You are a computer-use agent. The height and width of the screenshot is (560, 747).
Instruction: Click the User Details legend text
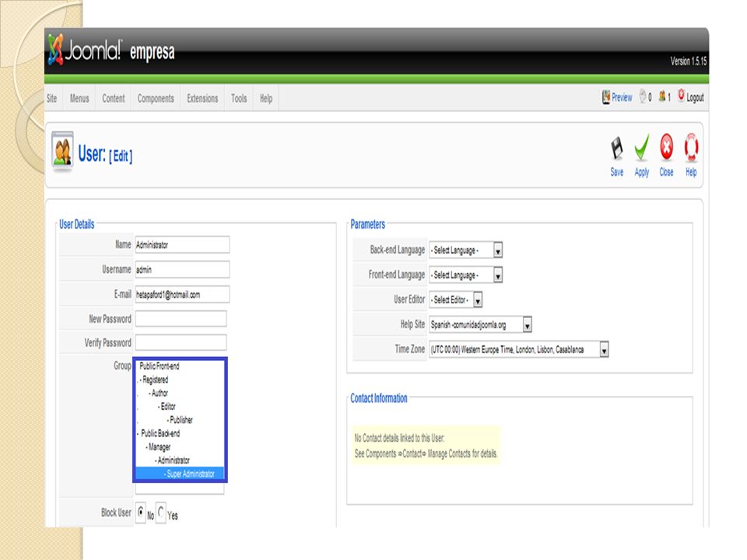77,224
